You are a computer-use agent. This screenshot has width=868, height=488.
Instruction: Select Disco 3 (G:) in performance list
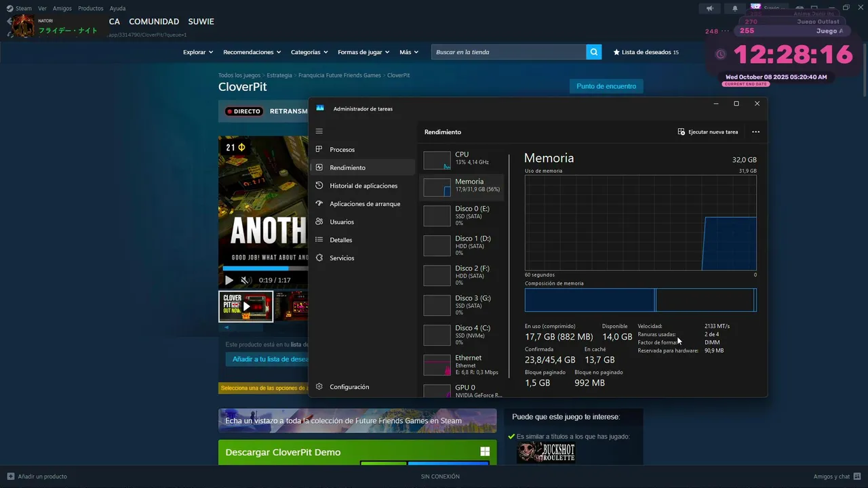click(x=462, y=305)
